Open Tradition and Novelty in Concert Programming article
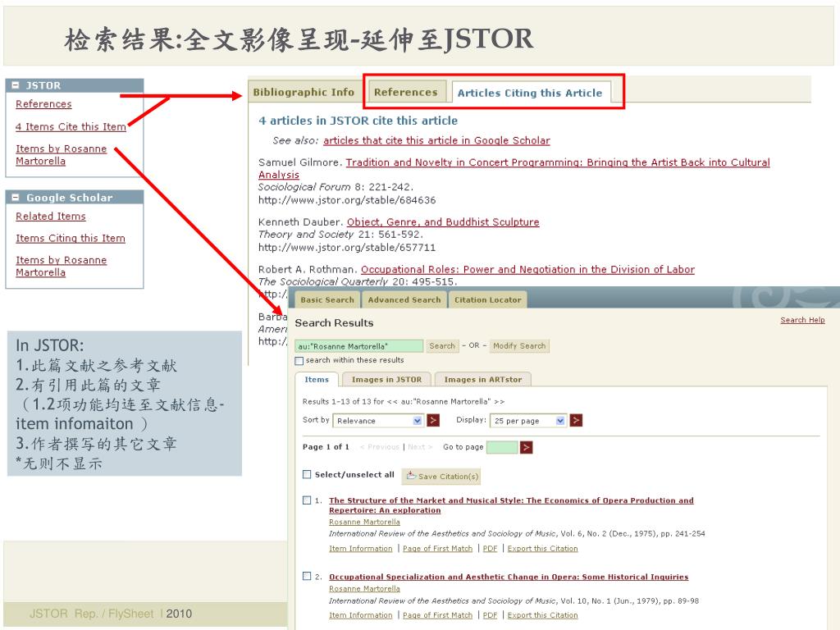Screen dimensions: 840x630 (514, 168)
